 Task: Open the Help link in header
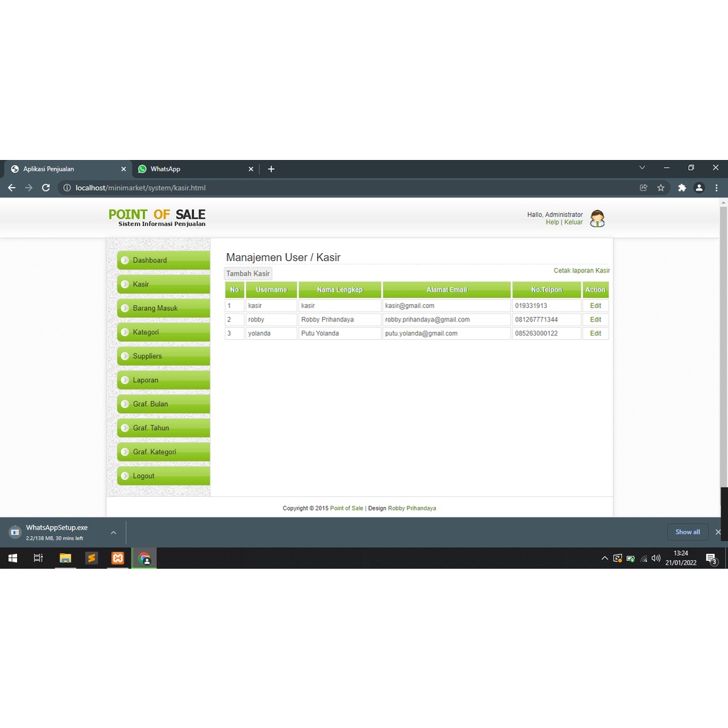coord(552,223)
